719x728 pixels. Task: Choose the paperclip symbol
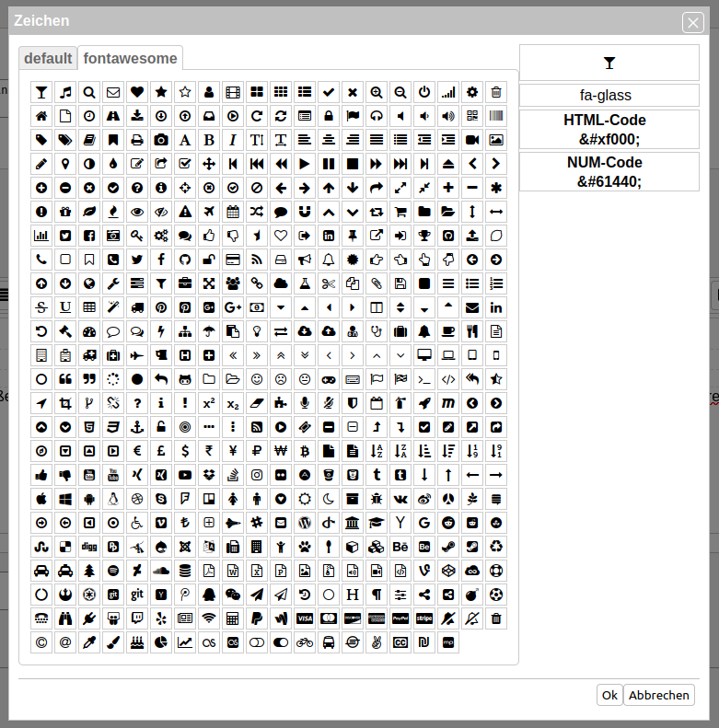[x=377, y=283]
